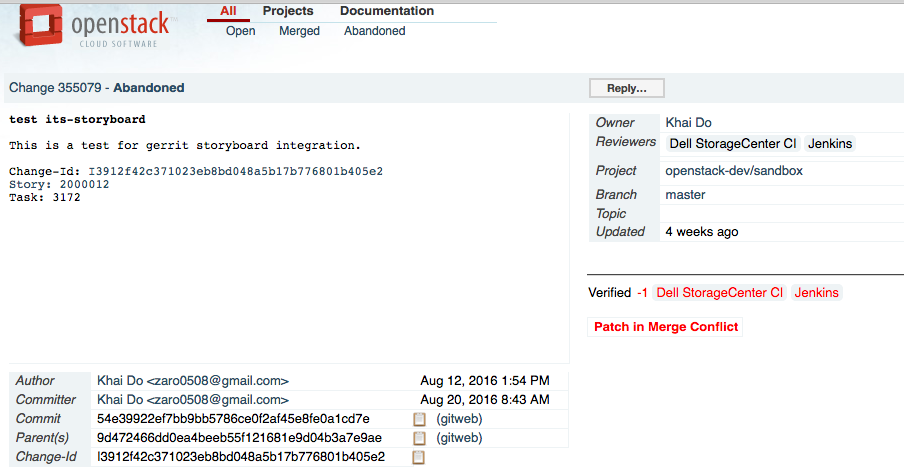Open the Change-Id link in commit message
This screenshot has width=904, height=473.
coord(235,172)
